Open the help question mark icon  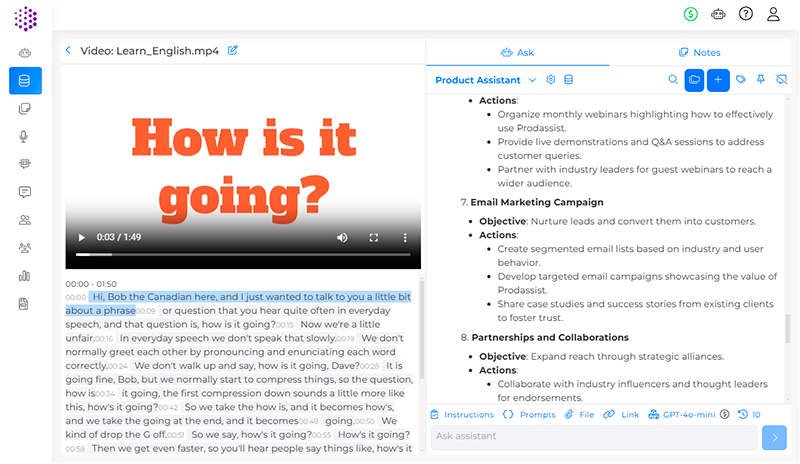pyautogui.click(x=746, y=14)
